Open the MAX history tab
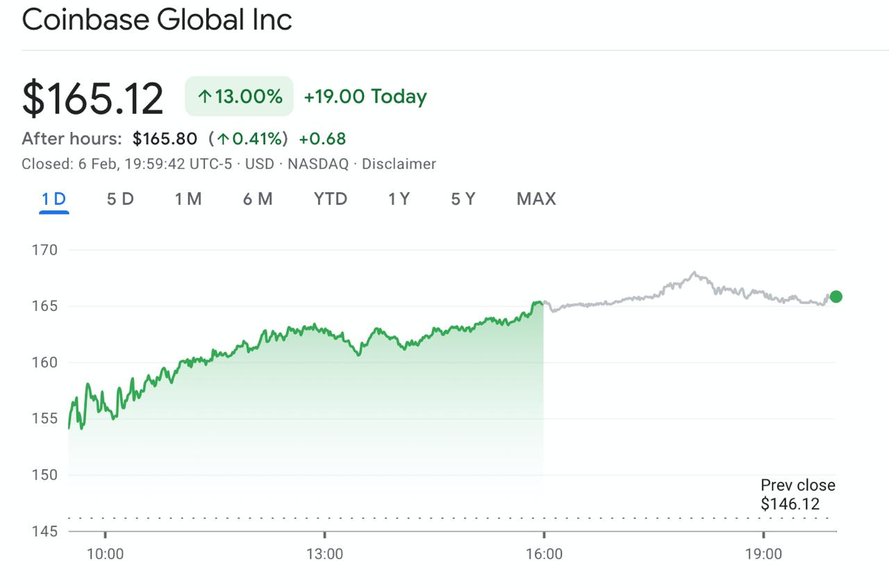 tap(536, 199)
